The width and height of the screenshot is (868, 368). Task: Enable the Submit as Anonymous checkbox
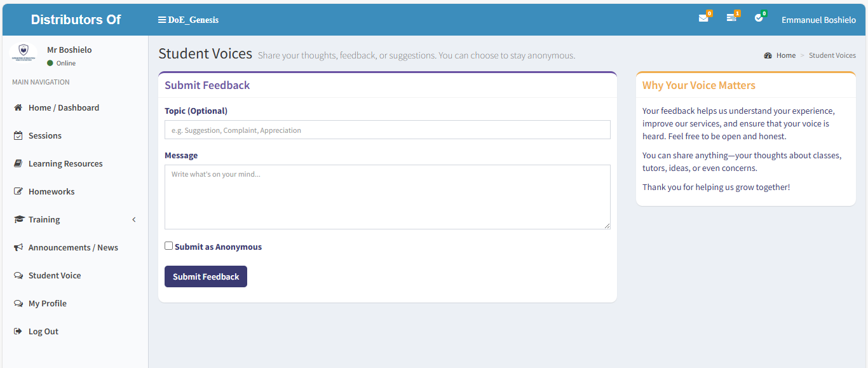[169, 246]
